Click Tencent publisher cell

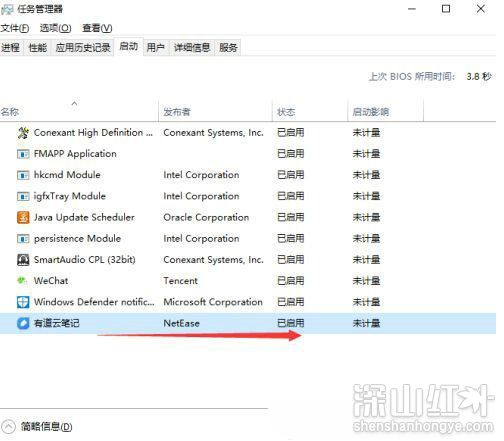pyautogui.click(x=180, y=281)
